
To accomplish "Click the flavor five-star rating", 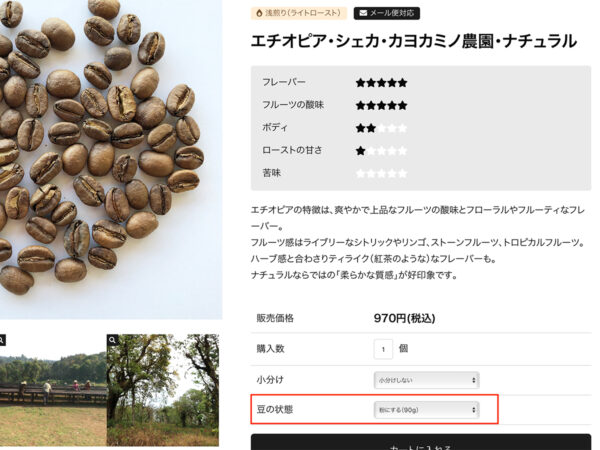I will click(382, 83).
